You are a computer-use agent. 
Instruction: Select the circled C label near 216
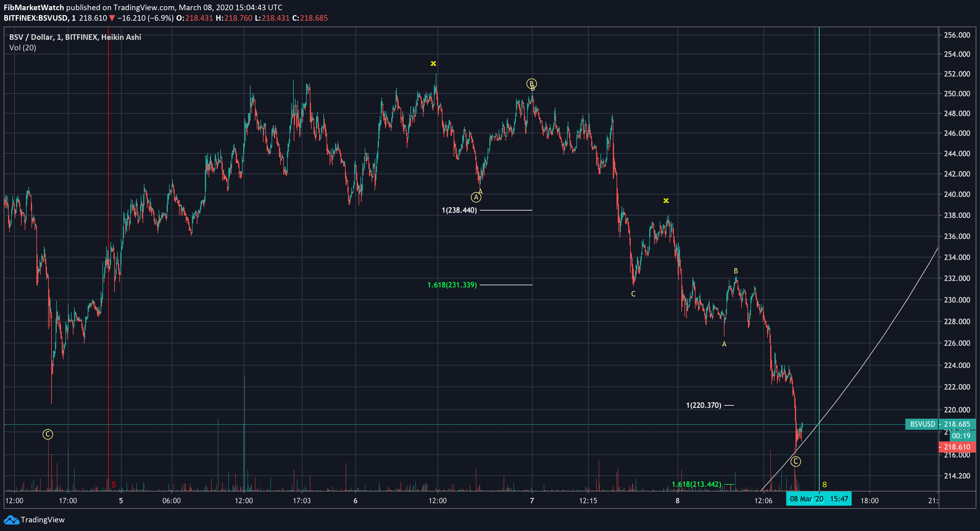tap(795, 461)
